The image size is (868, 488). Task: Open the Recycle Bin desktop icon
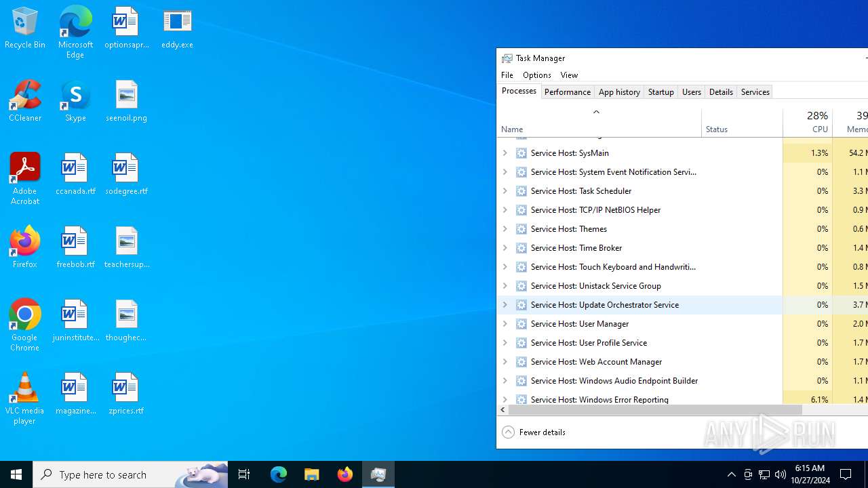pos(25,28)
